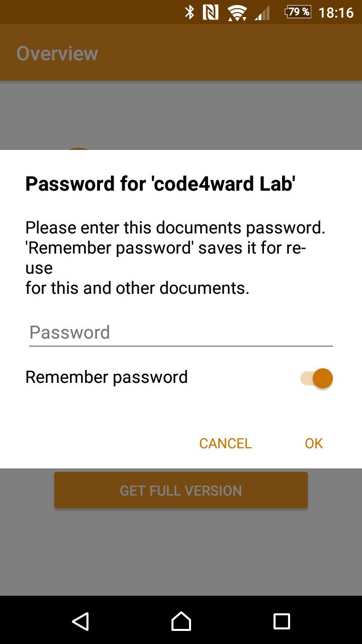Image resolution: width=362 pixels, height=644 pixels.
Task: Disable the Remember password switch
Action: 317,378
